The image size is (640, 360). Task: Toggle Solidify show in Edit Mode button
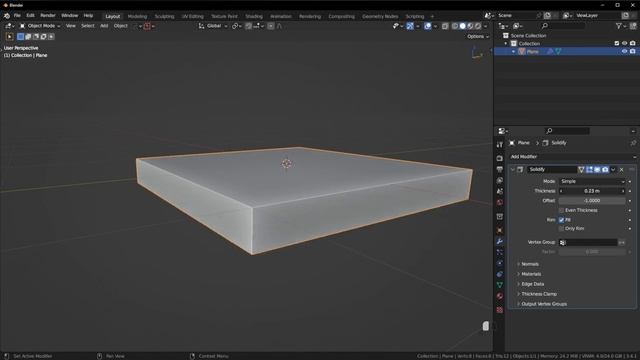(589, 169)
